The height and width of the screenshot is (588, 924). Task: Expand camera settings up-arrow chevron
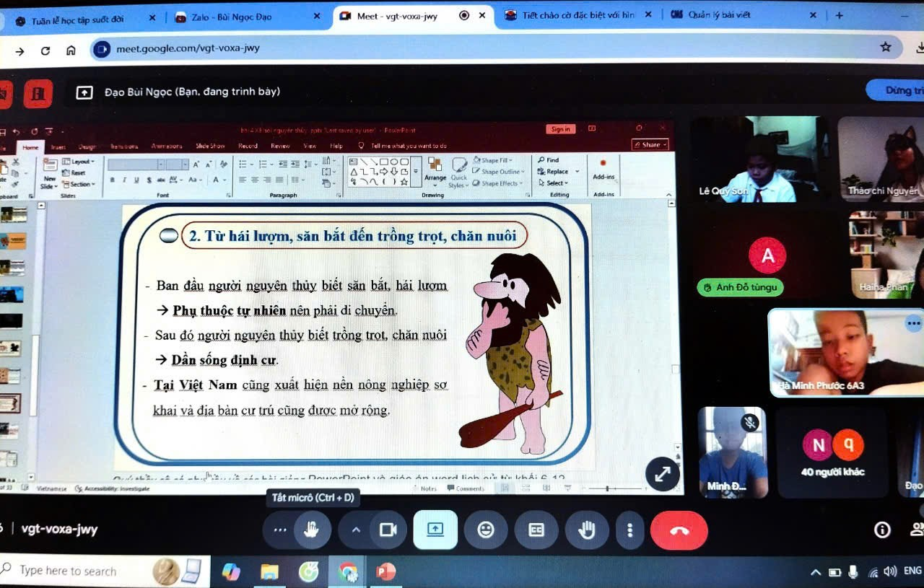coord(355,530)
